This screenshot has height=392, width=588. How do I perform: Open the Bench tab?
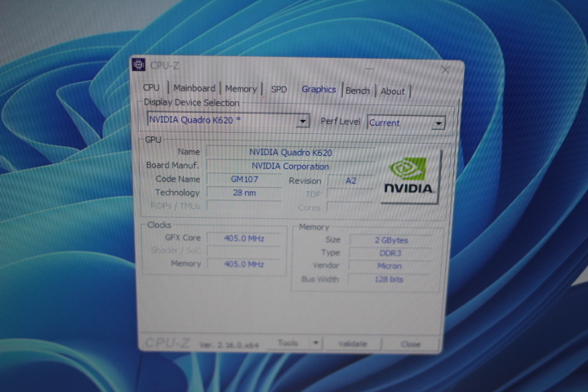[358, 91]
